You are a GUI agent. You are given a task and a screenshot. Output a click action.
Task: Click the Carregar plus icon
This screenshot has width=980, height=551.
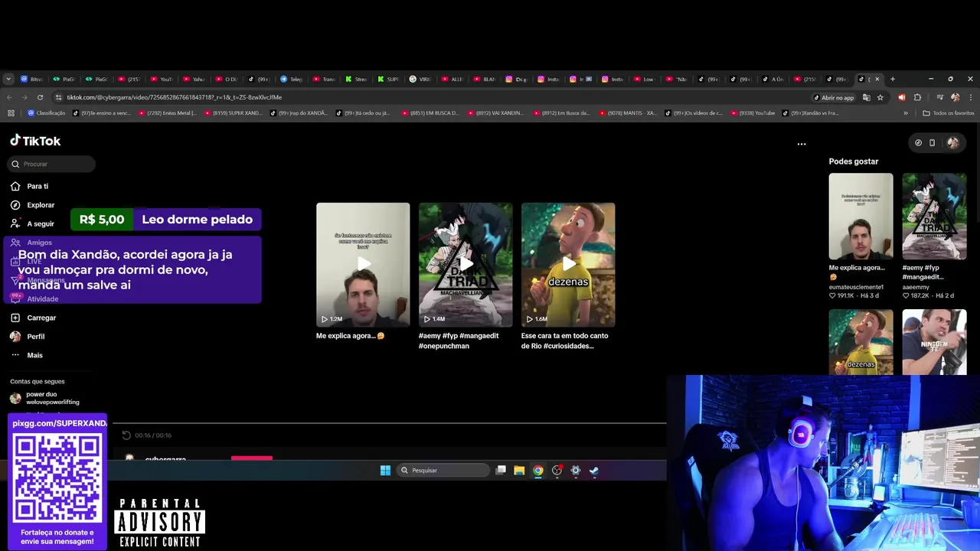[x=15, y=318]
